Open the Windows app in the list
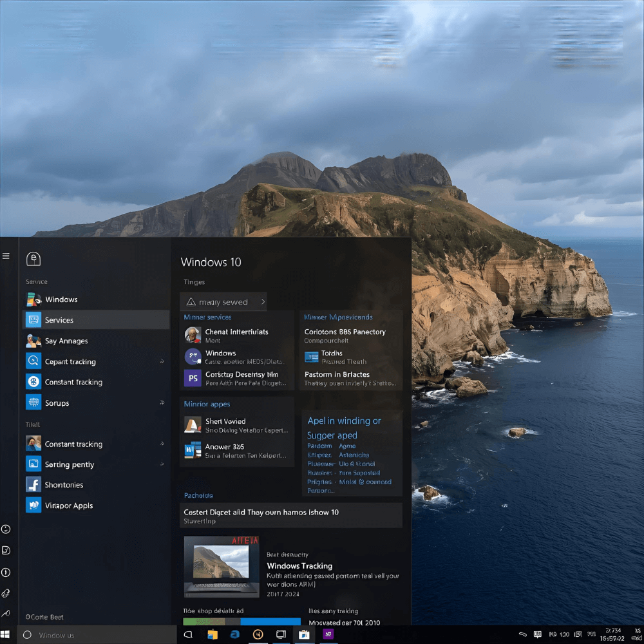This screenshot has width=644, height=644. [61, 299]
